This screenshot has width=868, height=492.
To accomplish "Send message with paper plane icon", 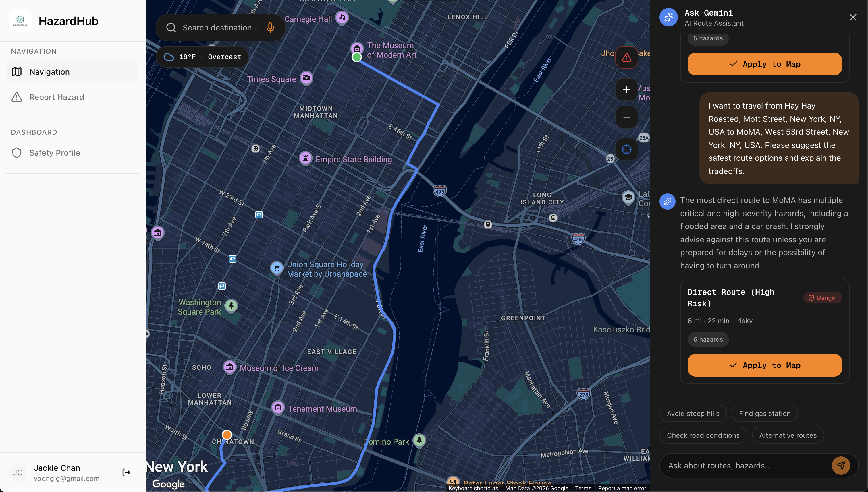I will point(841,466).
